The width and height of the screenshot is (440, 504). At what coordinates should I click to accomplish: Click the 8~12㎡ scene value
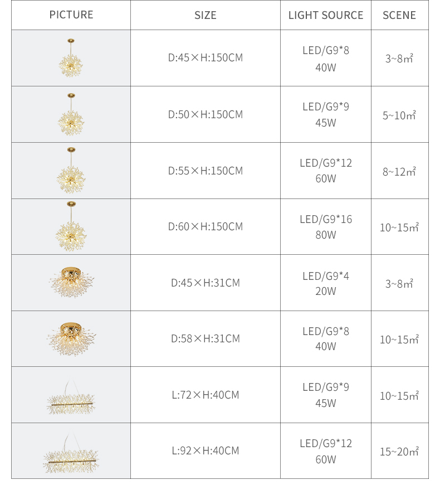399,172
